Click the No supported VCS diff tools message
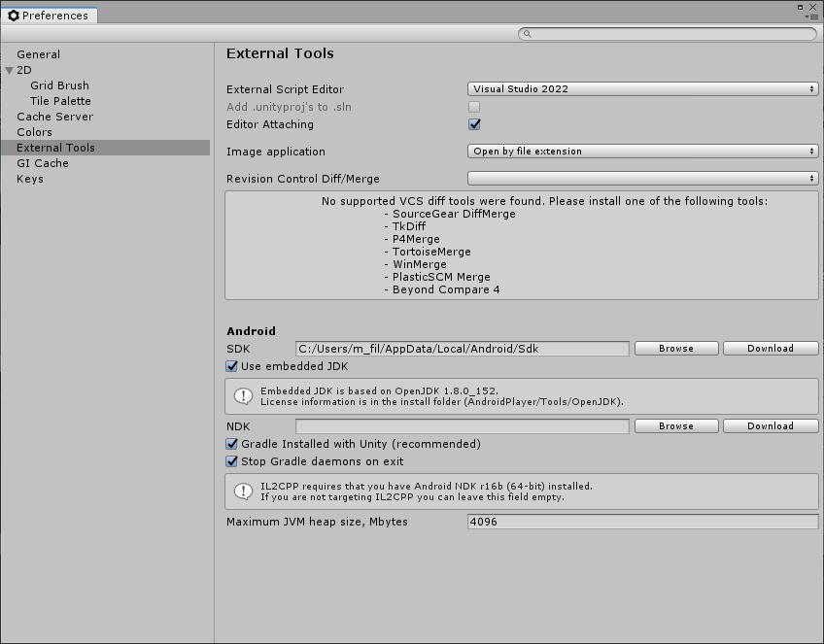Screen dimensions: 824x644 pyautogui.click(x=544, y=201)
